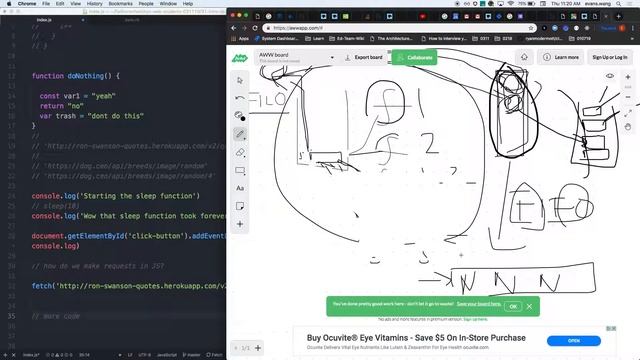
Task: Open the Learn bookmark folder
Action: tap(315, 39)
